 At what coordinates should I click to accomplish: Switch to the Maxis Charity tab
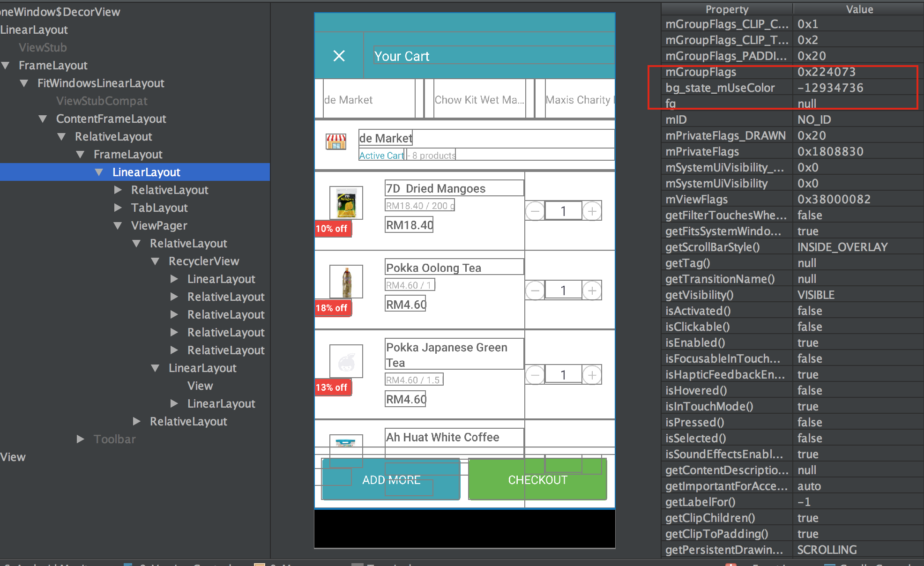point(580,100)
